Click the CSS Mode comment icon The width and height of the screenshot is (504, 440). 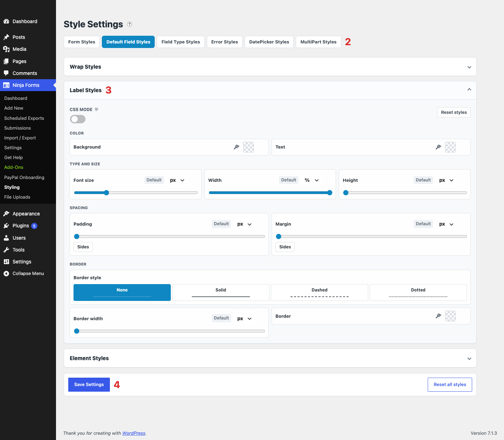pyautogui.click(x=97, y=109)
